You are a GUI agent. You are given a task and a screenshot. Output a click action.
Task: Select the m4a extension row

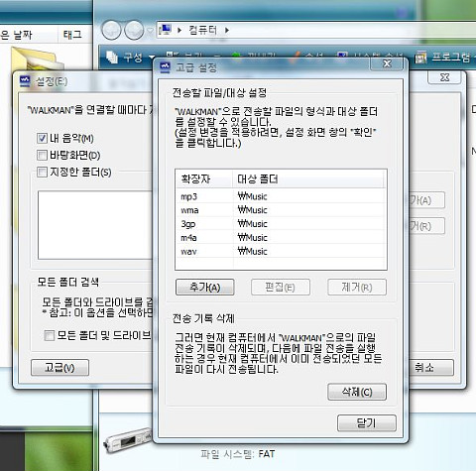coord(281,237)
